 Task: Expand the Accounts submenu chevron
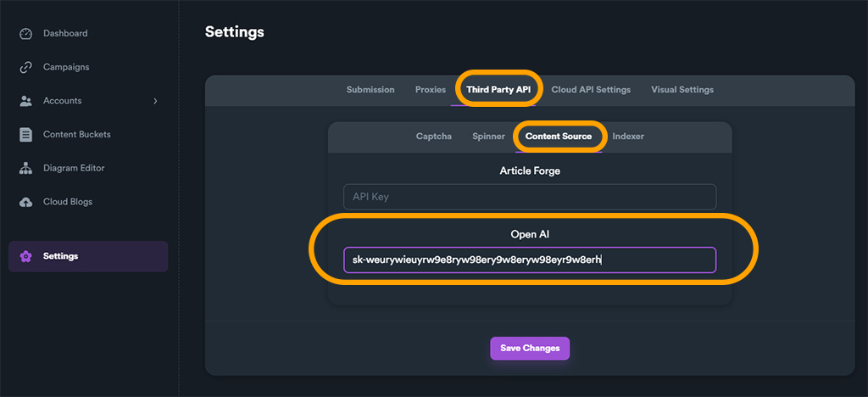pyautogui.click(x=156, y=101)
